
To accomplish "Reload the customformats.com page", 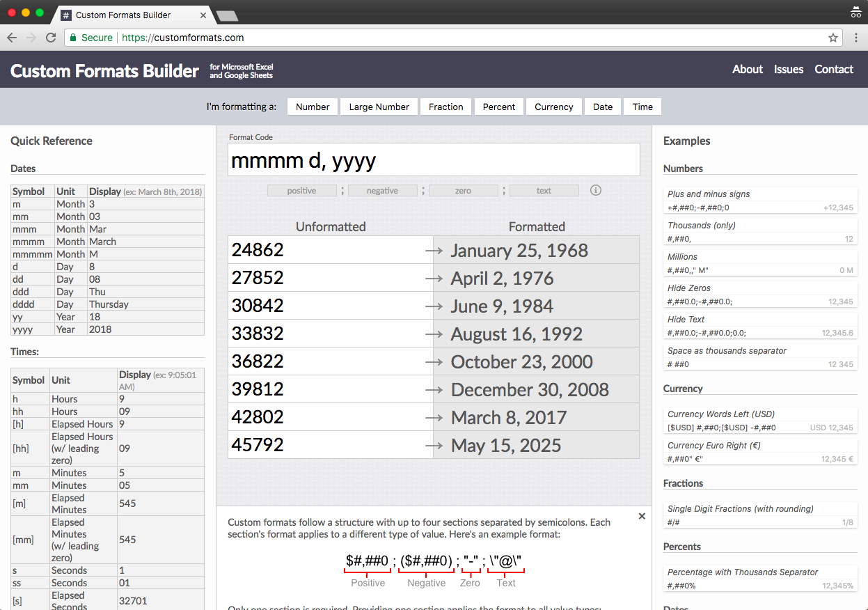I will tap(51, 38).
